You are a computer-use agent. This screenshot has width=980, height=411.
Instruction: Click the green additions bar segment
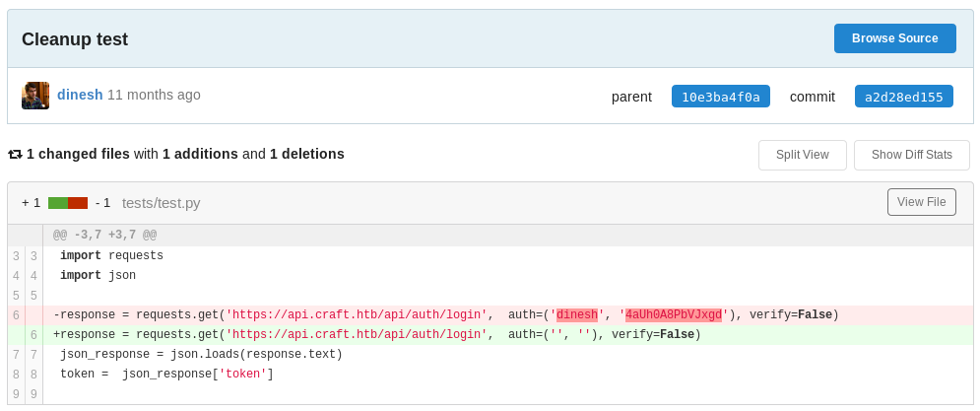[58, 203]
